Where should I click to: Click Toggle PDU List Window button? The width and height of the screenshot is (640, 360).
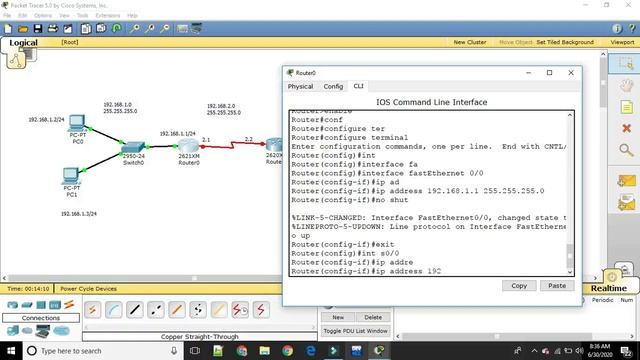click(x=356, y=331)
